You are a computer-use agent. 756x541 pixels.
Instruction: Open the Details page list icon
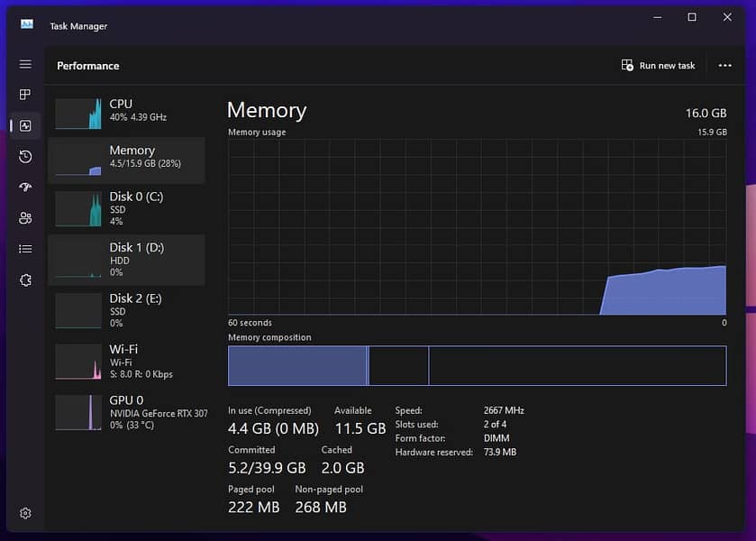click(x=25, y=249)
